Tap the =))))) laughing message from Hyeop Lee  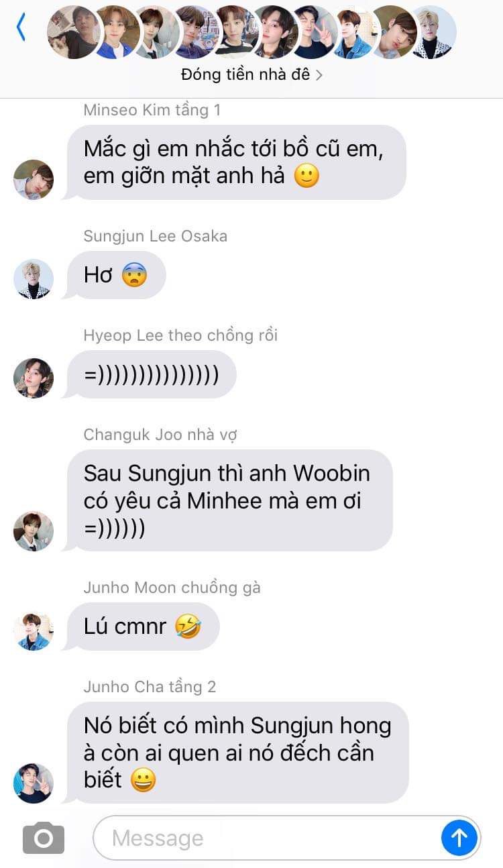(150, 374)
